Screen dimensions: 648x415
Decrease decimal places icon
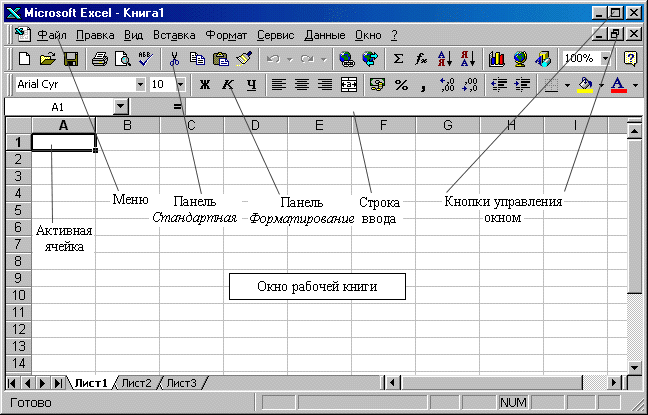471,85
